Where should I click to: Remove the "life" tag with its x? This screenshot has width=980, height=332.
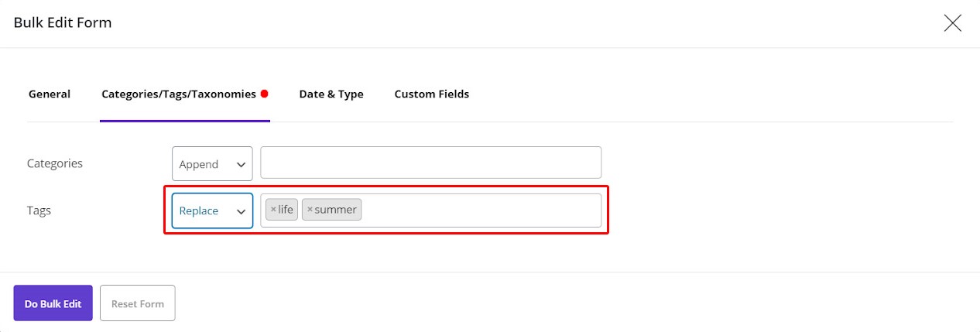point(273,210)
